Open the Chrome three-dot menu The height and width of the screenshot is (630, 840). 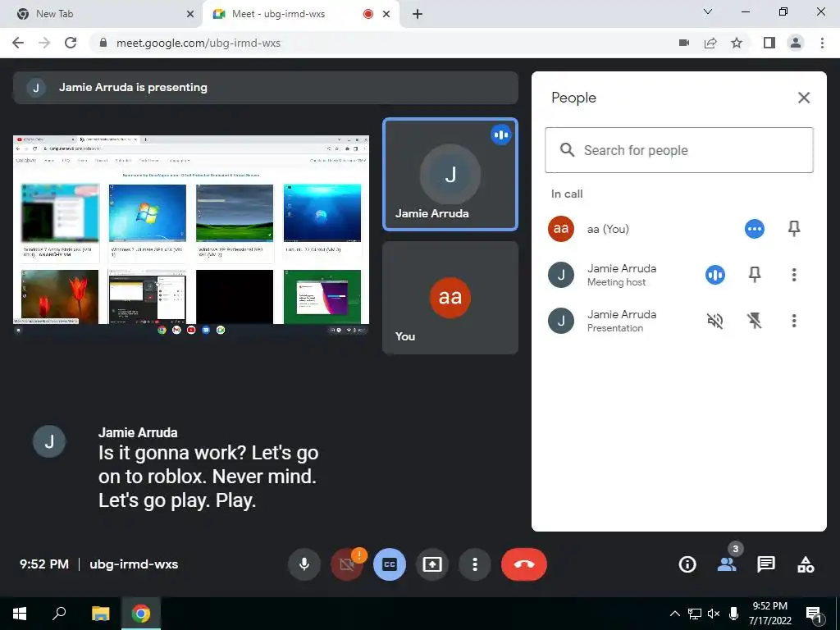pos(822,43)
